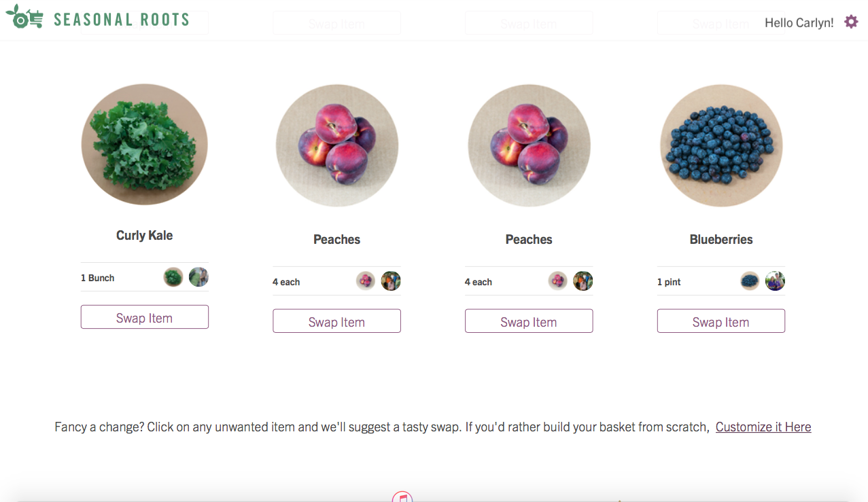Open the farmer avatar in Blueberries row
Viewport: 868px width, 502px height.
point(775,281)
